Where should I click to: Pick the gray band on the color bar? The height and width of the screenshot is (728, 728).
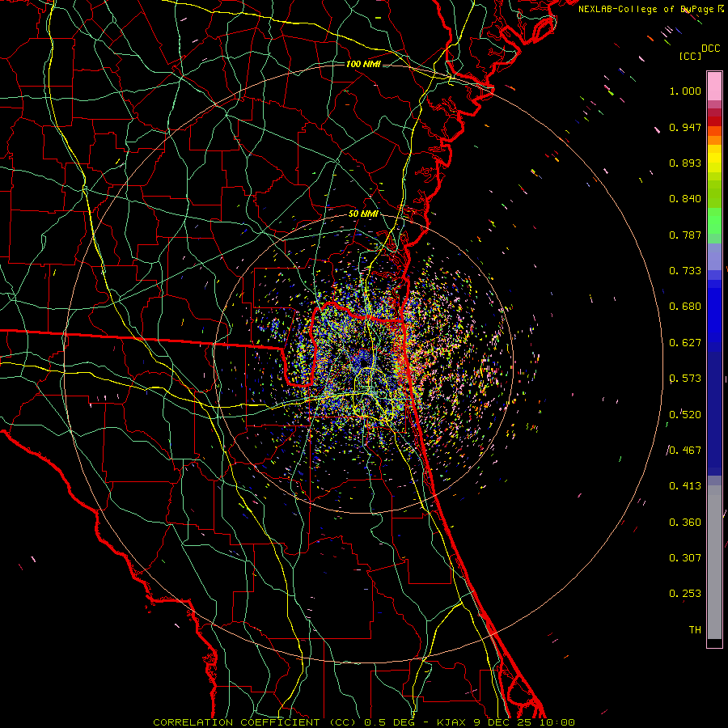[x=714, y=562]
